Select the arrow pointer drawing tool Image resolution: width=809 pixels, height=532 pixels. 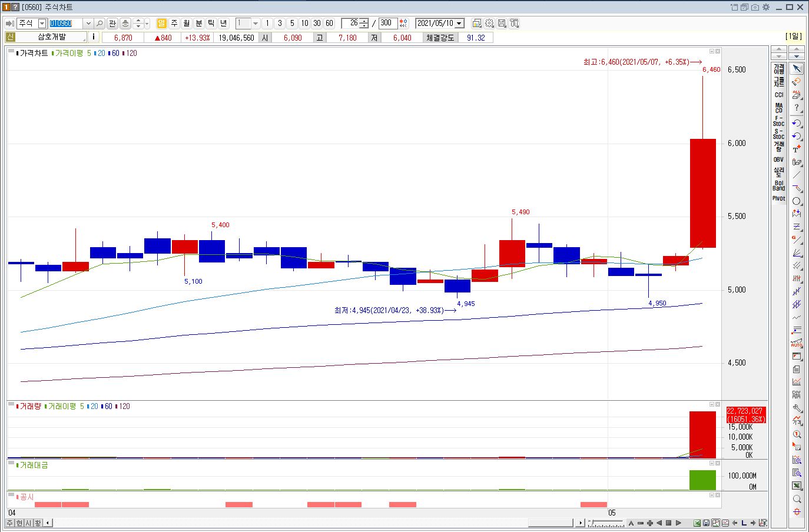coord(797,69)
